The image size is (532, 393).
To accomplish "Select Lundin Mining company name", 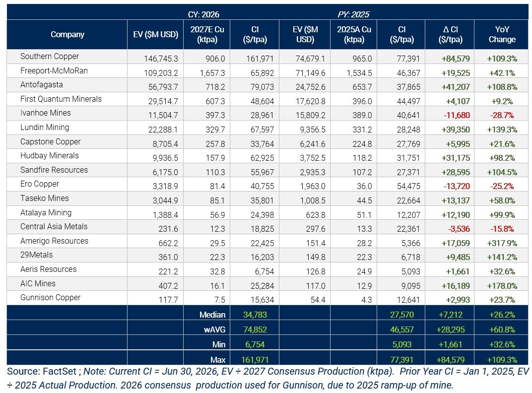I will pyautogui.click(x=45, y=127).
